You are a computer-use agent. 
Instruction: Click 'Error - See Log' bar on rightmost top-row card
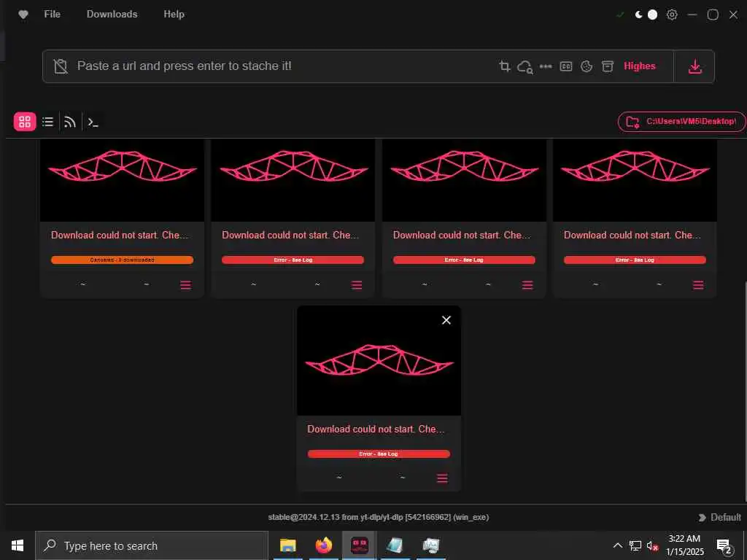[635, 260]
